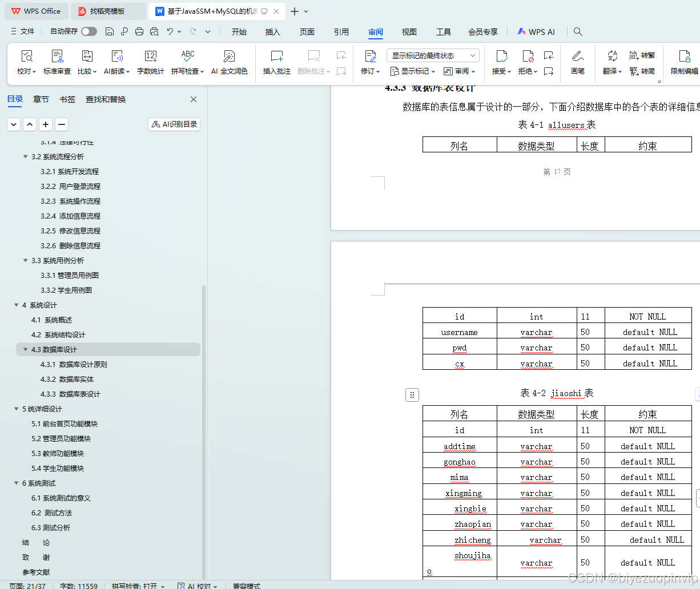
Task: Open 显示标记的最终状态 dropdown
Action: [x=433, y=55]
